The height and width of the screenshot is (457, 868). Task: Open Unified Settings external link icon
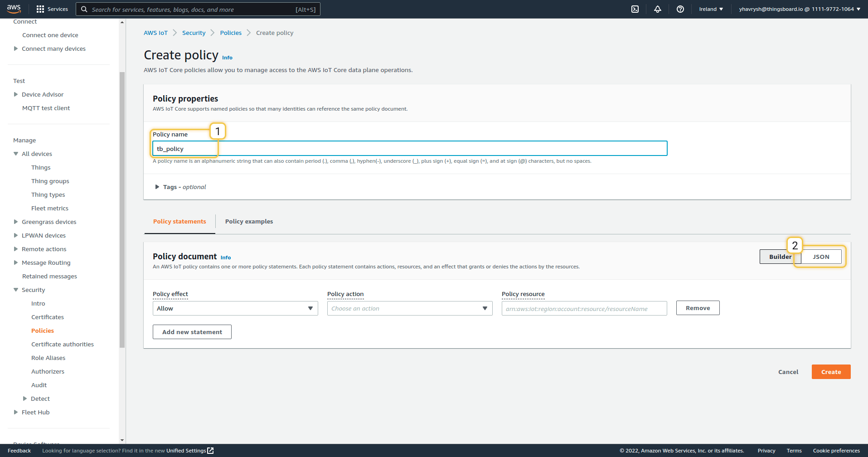(210, 451)
